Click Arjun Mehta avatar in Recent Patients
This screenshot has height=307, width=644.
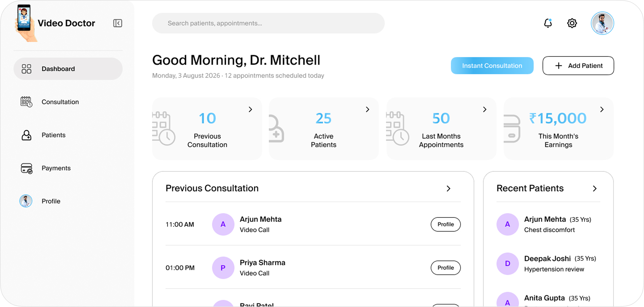507,224
